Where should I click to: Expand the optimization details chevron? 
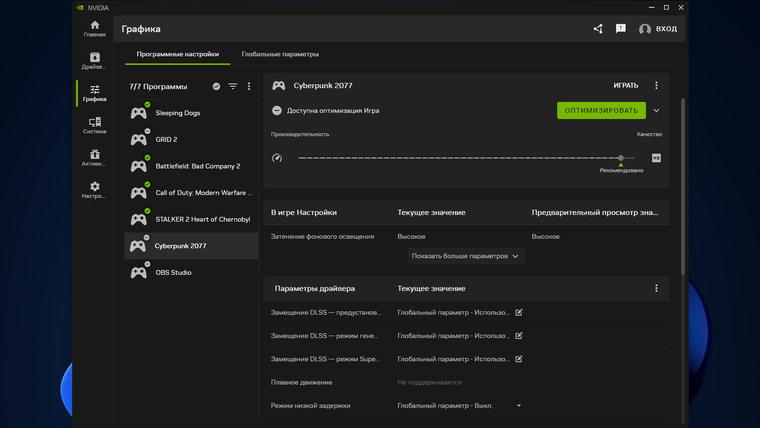click(656, 111)
